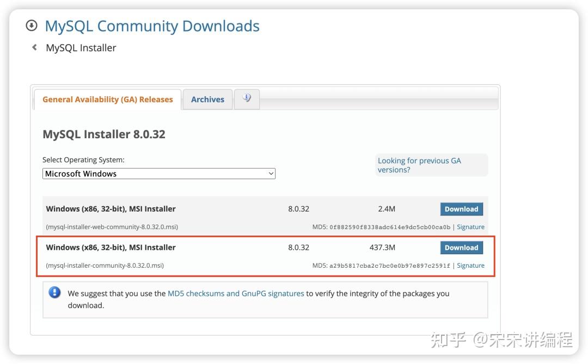Click the MySQL Community Downloads heading
Viewport: 588px width, 364px height.
(x=153, y=25)
